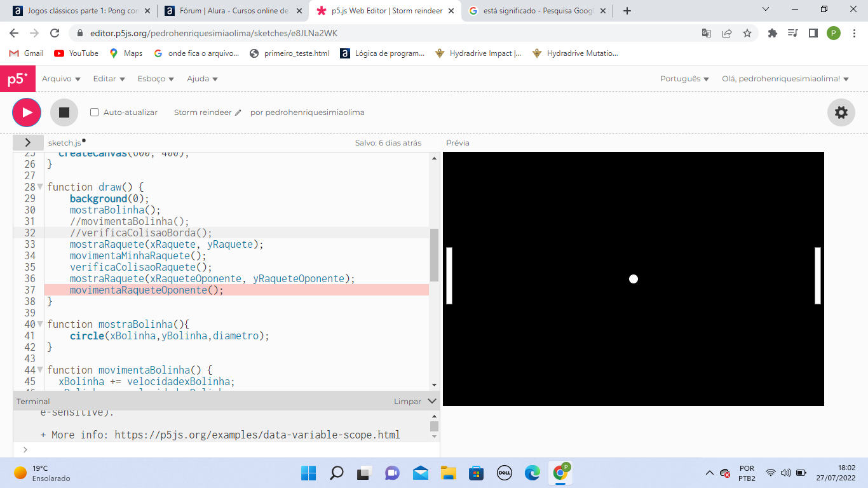Image resolution: width=868 pixels, height=488 pixels.
Task: Open the YouTube bookmark
Action: click(76, 53)
